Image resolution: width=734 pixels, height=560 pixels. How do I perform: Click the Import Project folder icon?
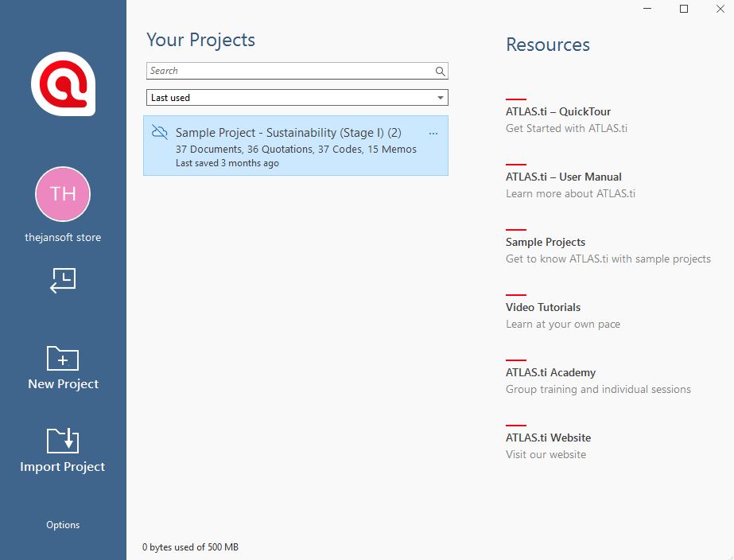tap(63, 440)
